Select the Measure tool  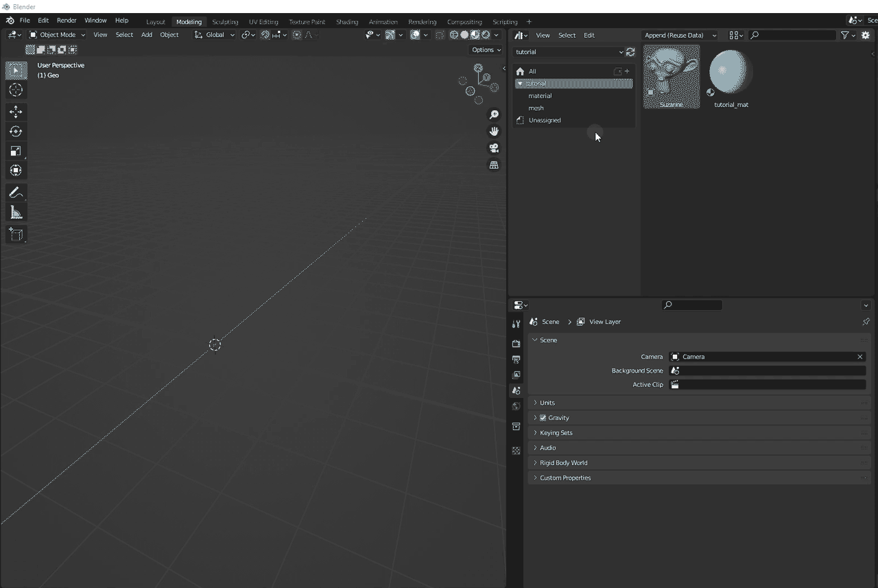pyautogui.click(x=16, y=213)
